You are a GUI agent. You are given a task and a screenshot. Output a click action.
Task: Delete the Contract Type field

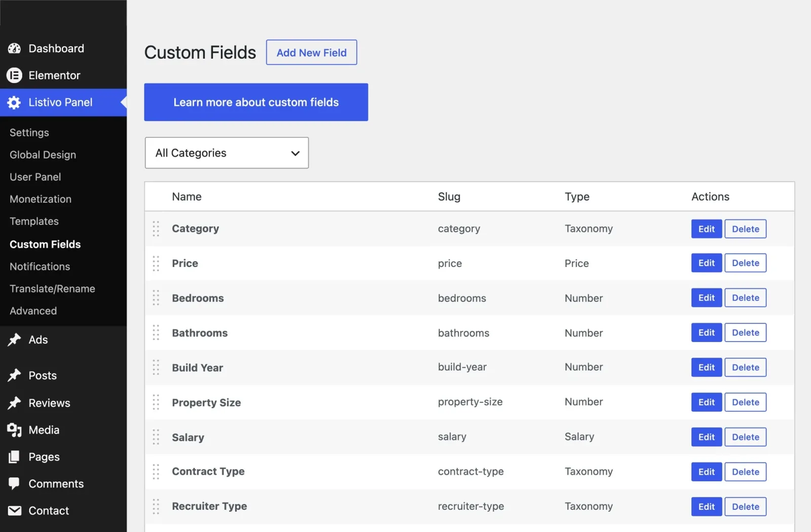[746, 472]
